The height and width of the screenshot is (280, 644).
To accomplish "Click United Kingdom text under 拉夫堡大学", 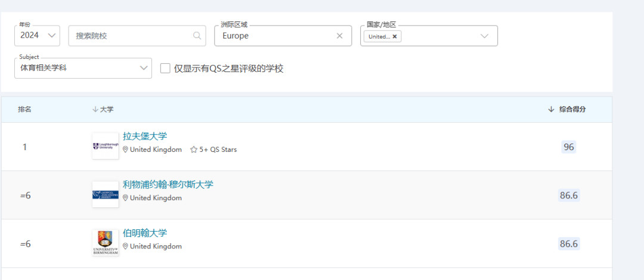I will tap(156, 150).
